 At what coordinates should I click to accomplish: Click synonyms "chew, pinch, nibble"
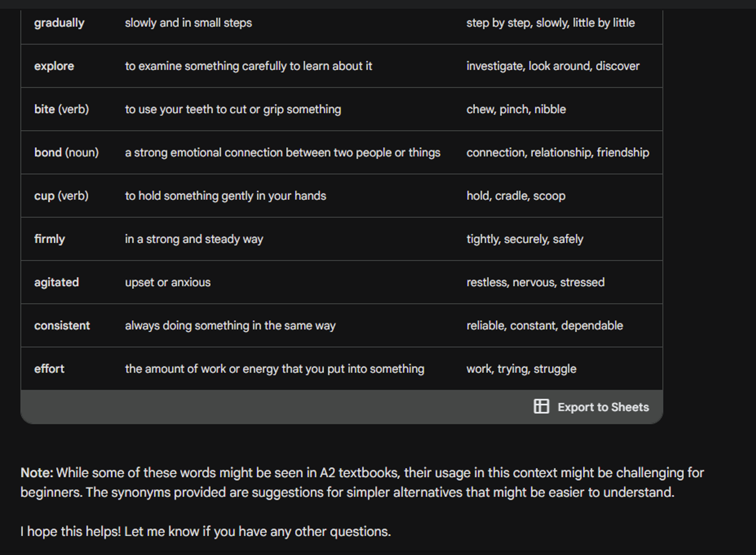coord(516,109)
